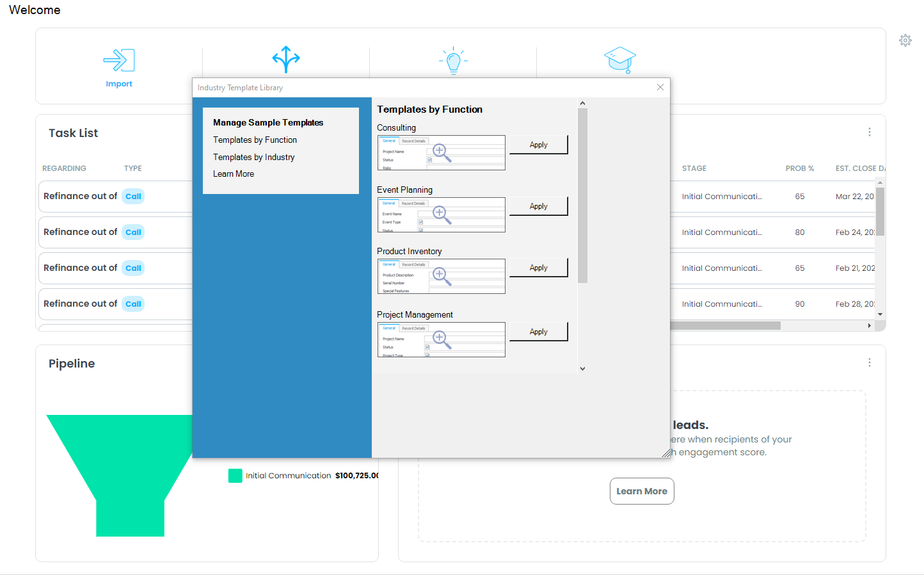This screenshot has width=924, height=575.
Task: Click opportunities horizontal scroll right arrow
Action: click(869, 326)
